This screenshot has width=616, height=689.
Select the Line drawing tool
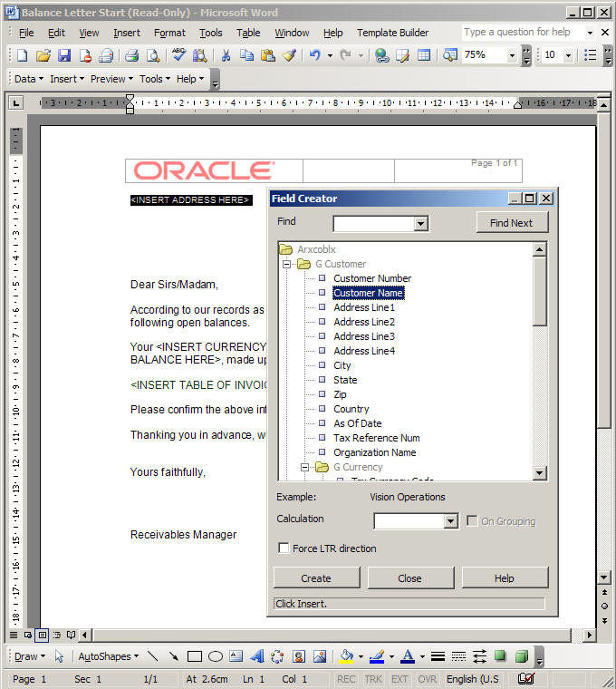coord(153,656)
